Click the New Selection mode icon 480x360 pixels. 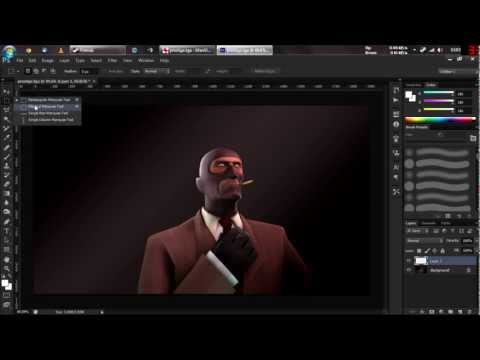pos(28,71)
